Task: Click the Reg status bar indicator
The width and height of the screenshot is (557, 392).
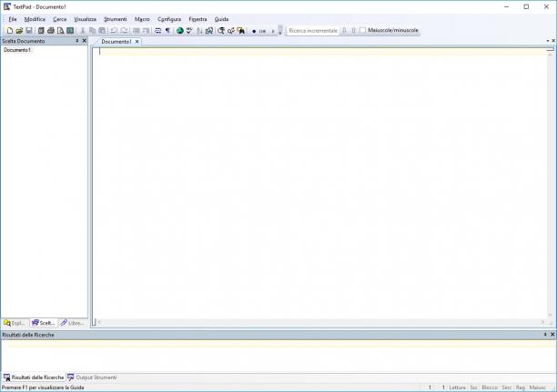Action: (521, 387)
